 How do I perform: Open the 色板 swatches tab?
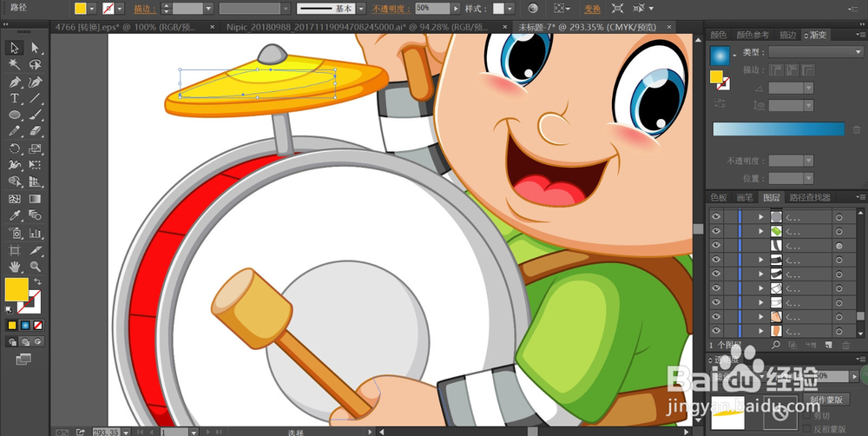(x=719, y=197)
